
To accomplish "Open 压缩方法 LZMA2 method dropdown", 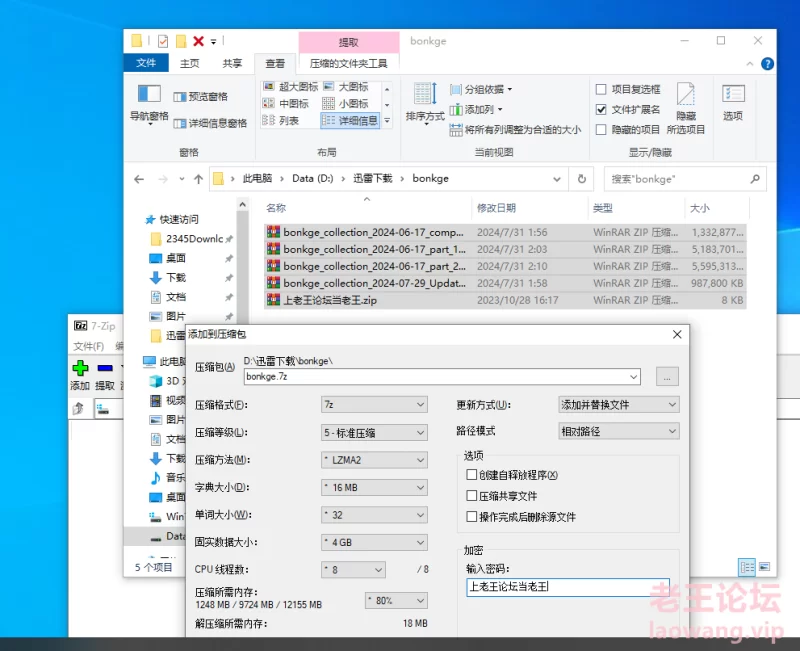I will point(374,460).
